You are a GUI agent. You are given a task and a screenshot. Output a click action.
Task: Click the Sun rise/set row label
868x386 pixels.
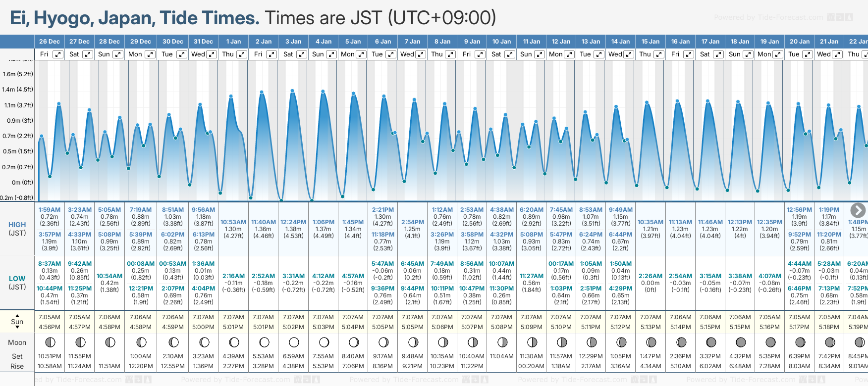click(x=17, y=322)
